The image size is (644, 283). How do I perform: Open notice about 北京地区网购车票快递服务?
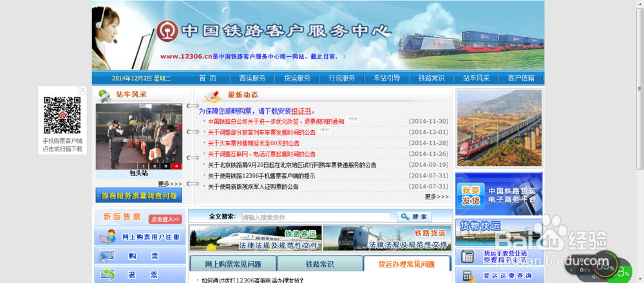point(292,165)
